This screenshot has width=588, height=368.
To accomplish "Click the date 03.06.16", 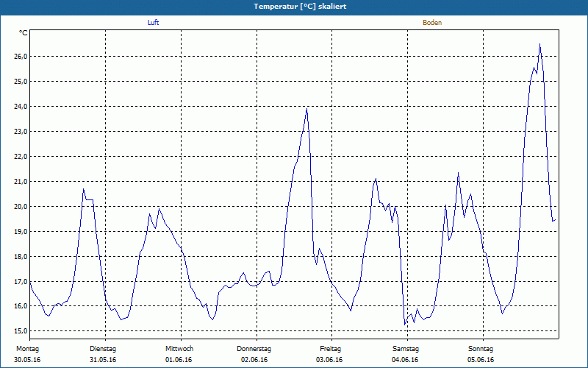I will [x=329, y=360].
